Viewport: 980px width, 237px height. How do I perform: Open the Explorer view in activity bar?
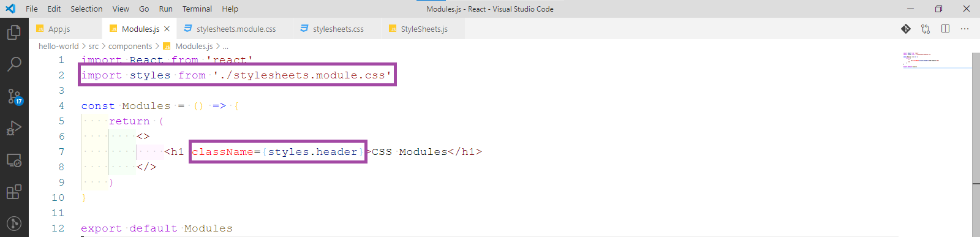pyautogui.click(x=14, y=31)
